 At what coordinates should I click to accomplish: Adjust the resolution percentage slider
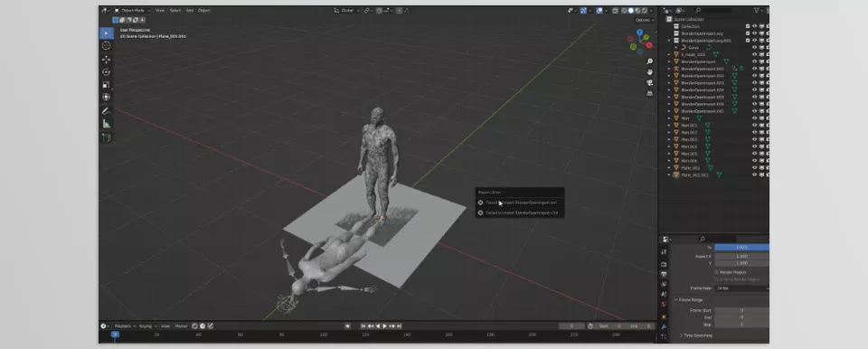(x=741, y=247)
